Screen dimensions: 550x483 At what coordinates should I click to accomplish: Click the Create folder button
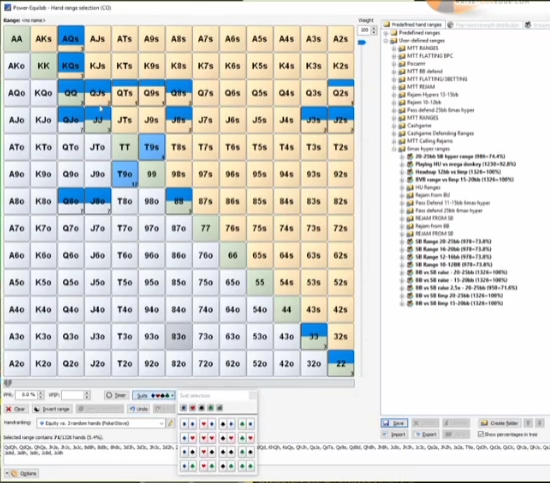[499, 423]
